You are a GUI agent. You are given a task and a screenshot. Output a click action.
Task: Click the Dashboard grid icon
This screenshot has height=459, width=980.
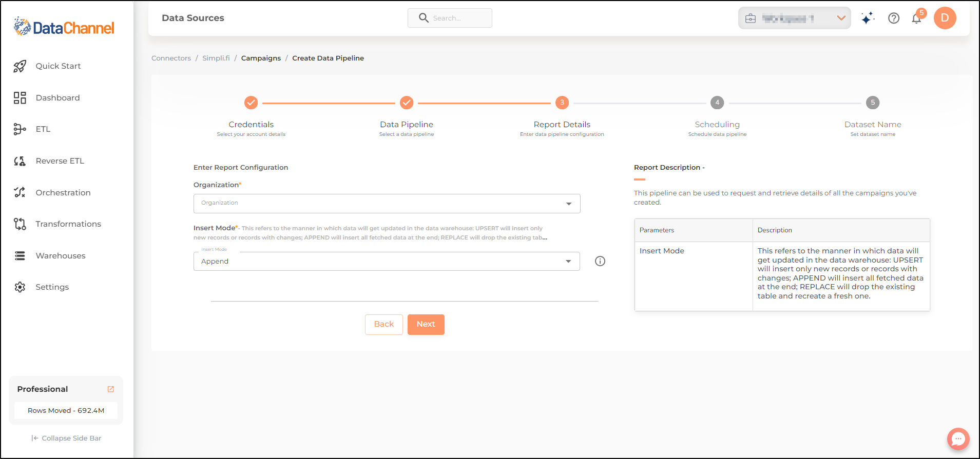pyautogui.click(x=20, y=98)
